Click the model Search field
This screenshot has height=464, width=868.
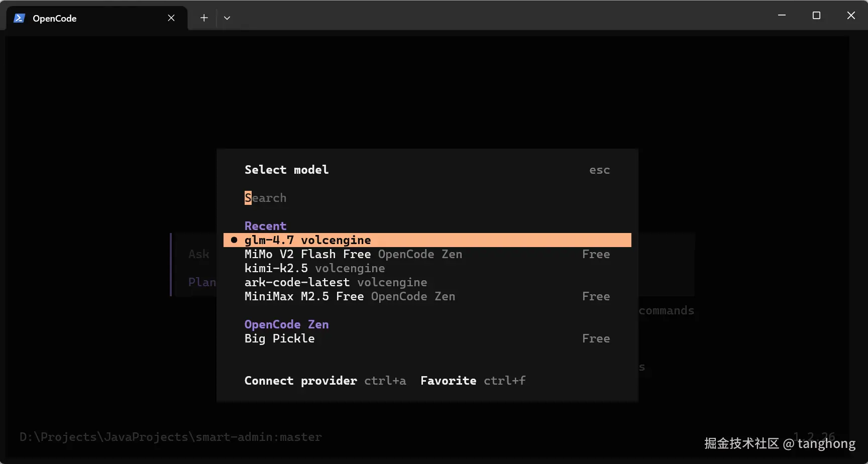click(427, 198)
